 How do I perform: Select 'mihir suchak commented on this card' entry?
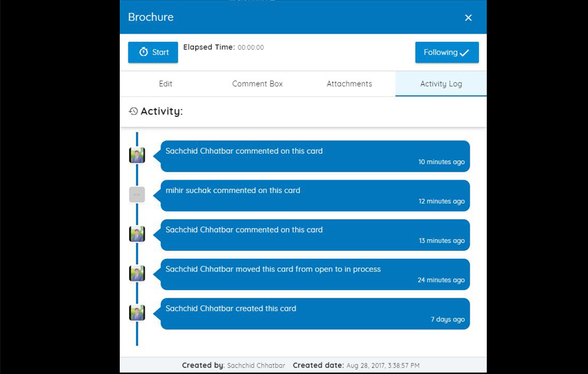[x=315, y=196]
